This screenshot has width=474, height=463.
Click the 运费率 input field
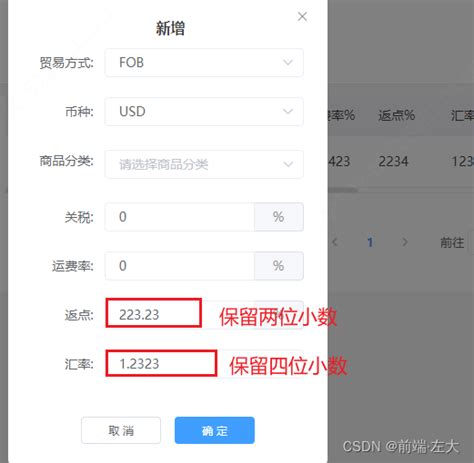click(x=180, y=266)
